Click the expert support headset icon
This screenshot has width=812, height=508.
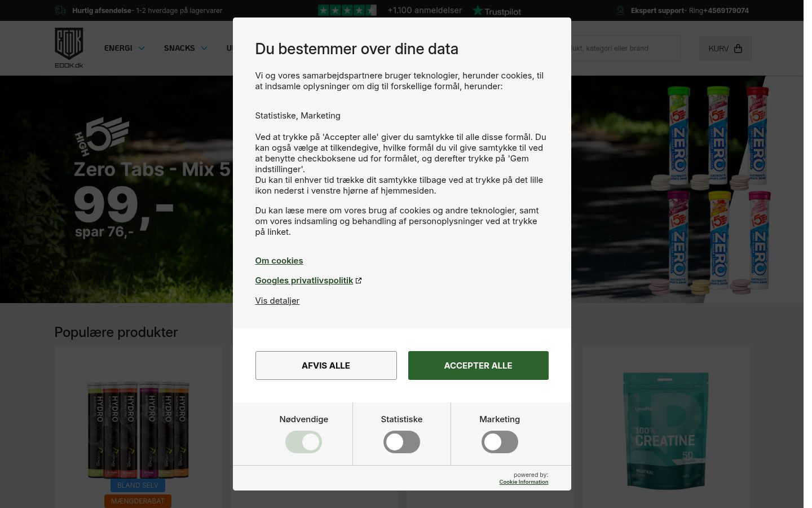[x=620, y=10]
